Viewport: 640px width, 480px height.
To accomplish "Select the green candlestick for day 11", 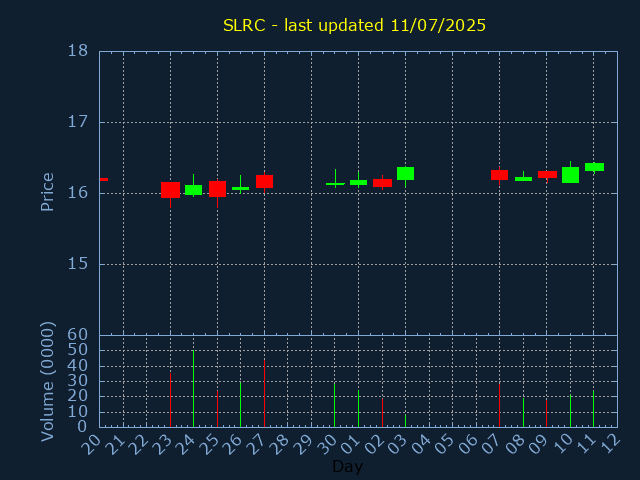I will point(594,167).
